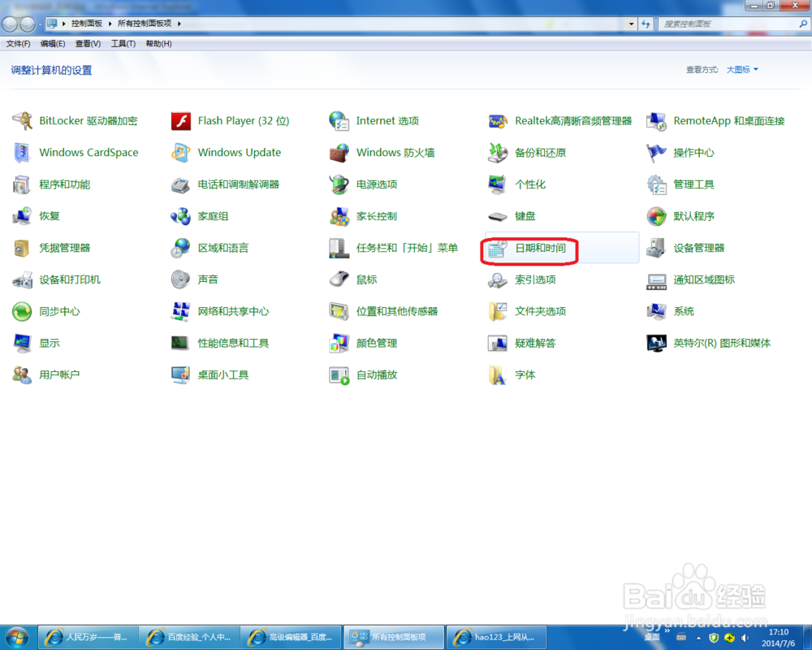Click the 控制面板 breadcrumb segment

click(x=87, y=24)
